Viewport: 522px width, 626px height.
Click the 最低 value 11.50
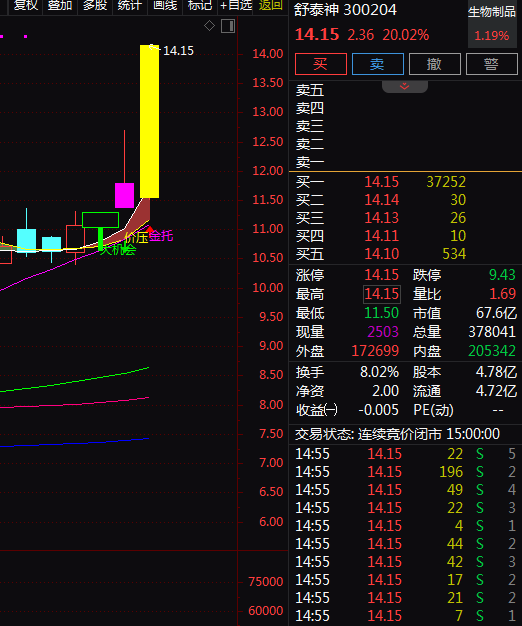(382, 313)
